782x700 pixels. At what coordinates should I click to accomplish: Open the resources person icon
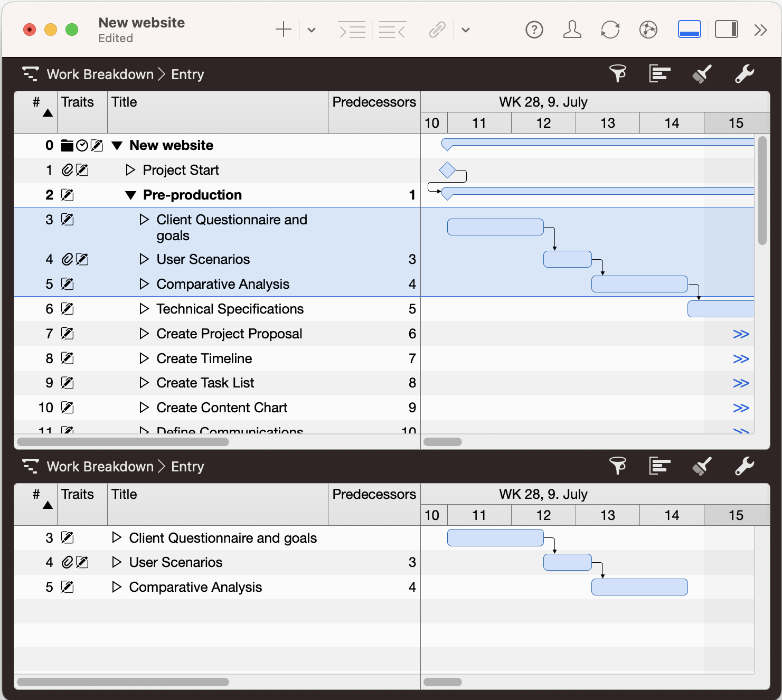click(572, 30)
